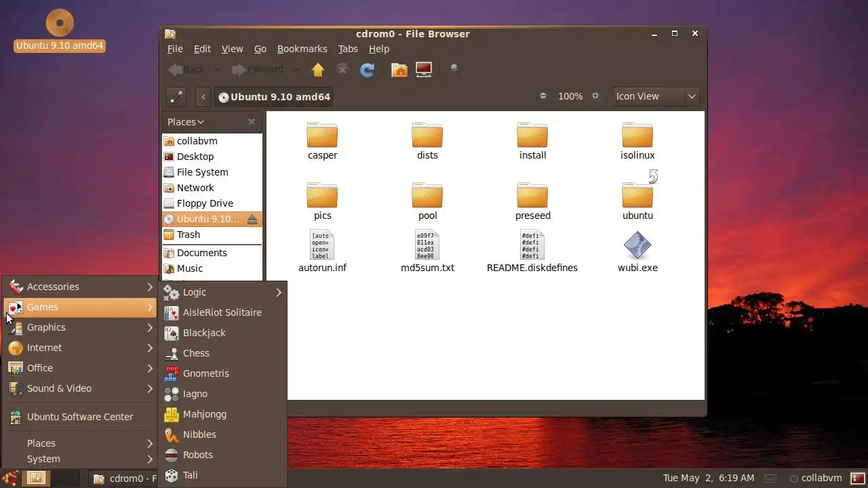This screenshot has height=488, width=868.
Task: Expand the Graphics submenu
Action: pyautogui.click(x=80, y=327)
